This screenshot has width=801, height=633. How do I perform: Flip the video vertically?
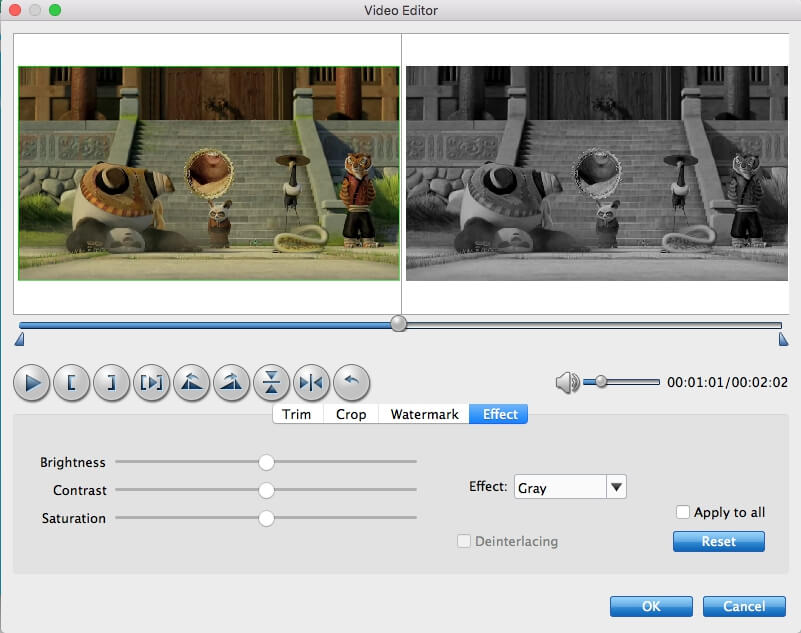coord(271,383)
